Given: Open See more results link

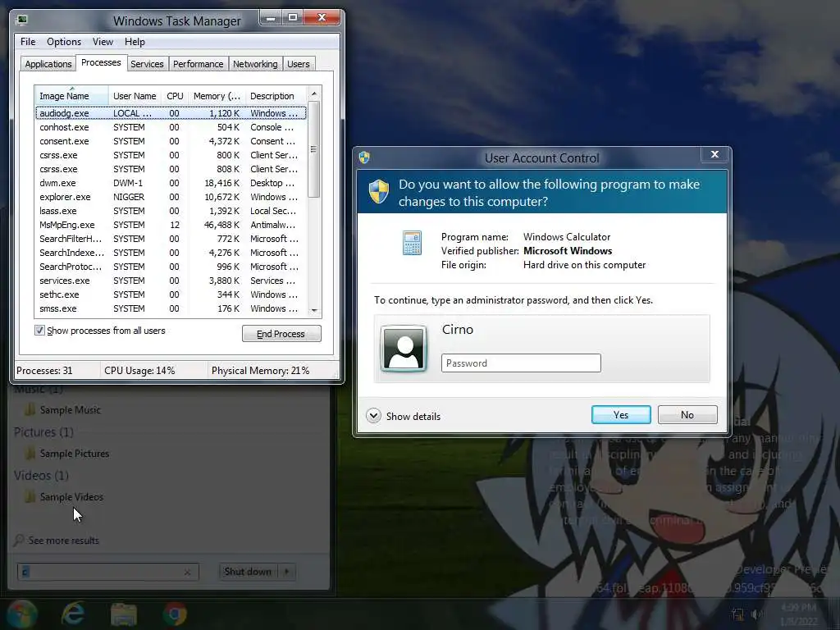Looking at the screenshot, I should coord(64,540).
